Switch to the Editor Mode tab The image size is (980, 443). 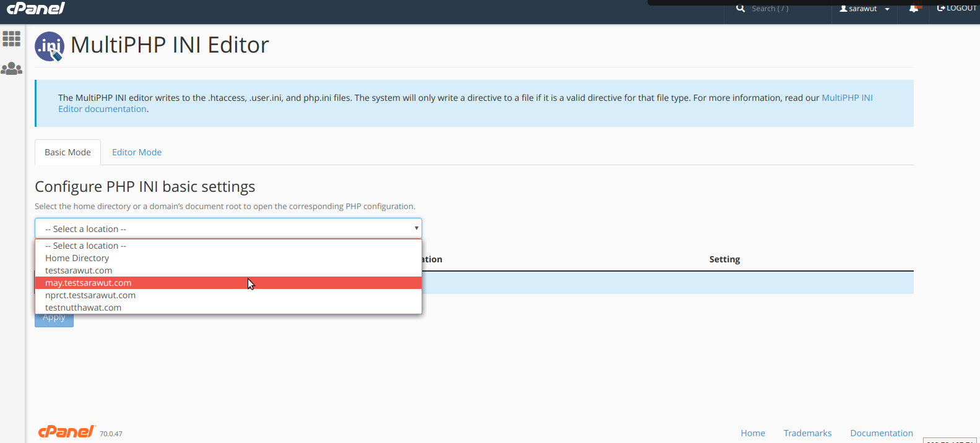click(x=137, y=152)
